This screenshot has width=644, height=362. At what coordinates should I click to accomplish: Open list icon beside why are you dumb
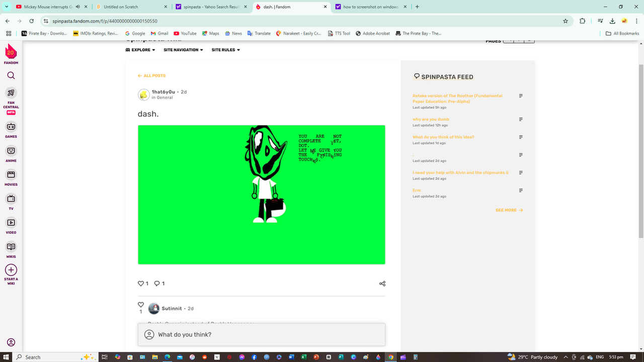point(521,119)
